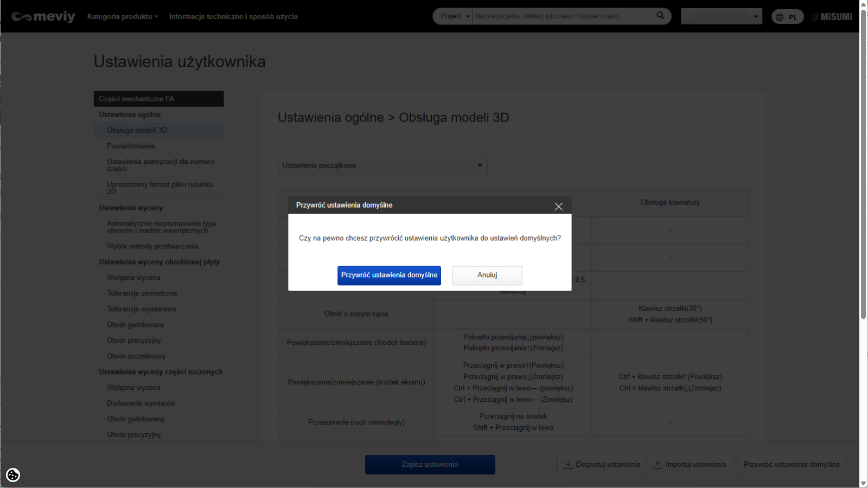Click the meviy logo in header
868x488 pixels.
coord(43,16)
